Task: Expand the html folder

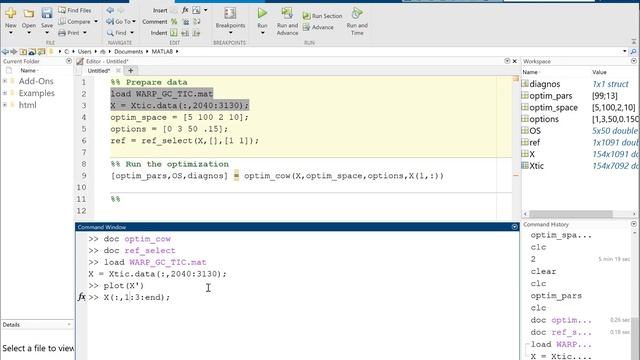Action: pyautogui.click(x=4, y=105)
